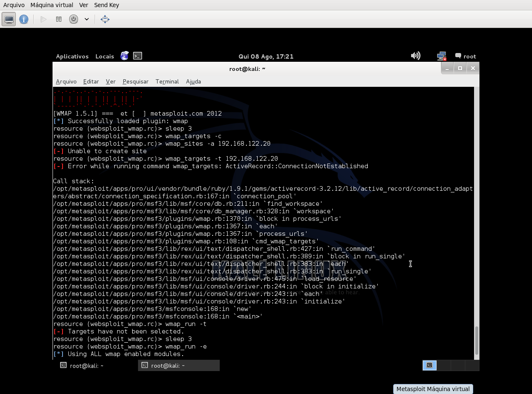This screenshot has height=394, width=532.
Task: Click the stack line with `block in process_urls'
Action: coord(197,219)
